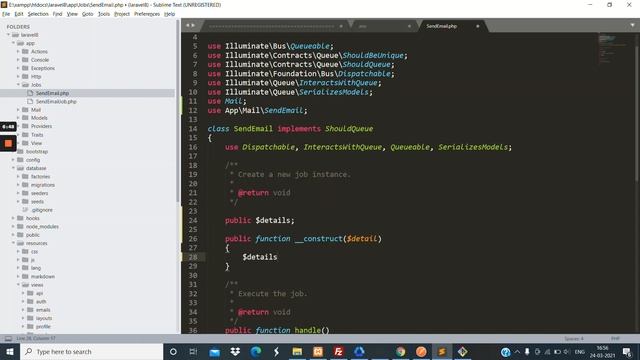
Task: Expand the Actions folder
Action: 18,51
